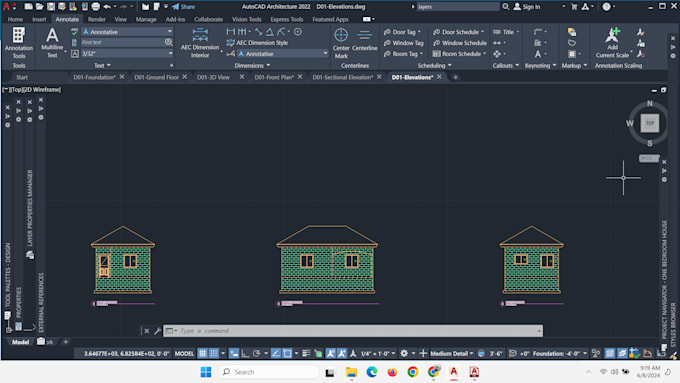
Task: Toggle 2D object snap in status bar
Action: [x=287, y=354]
